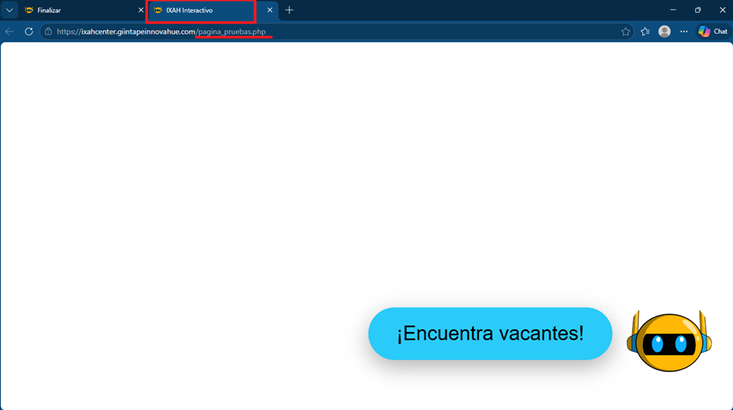This screenshot has width=733, height=410.
Task: Click the yellow robot chatbot mascot
Action: tap(669, 341)
